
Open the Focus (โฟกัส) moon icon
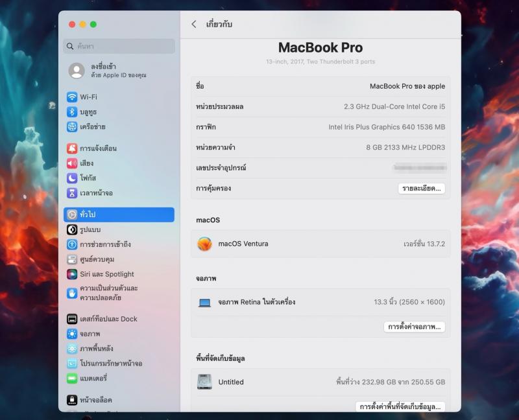pyautogui.click(x=72, y=178)
